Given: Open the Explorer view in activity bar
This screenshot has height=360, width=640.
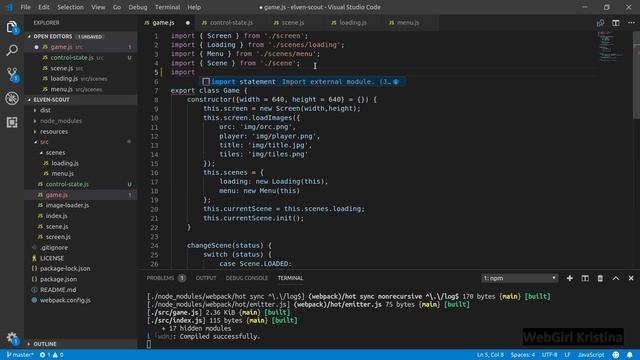Looking at the screenshot, I should pos(12,27).
